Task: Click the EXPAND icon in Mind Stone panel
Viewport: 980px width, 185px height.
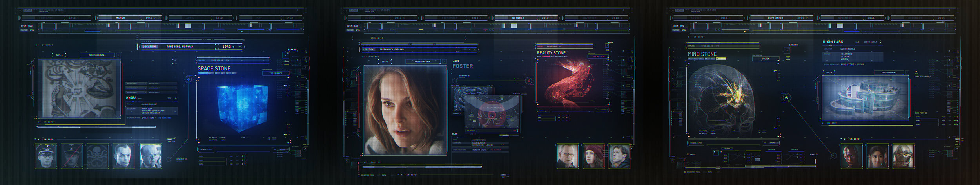Action: click(787, 50)
